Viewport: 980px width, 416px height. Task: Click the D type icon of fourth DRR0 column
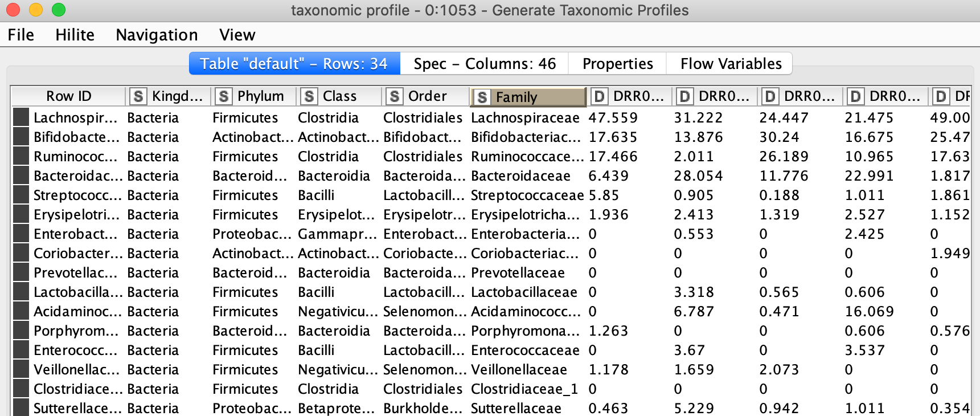click(856, 96)
